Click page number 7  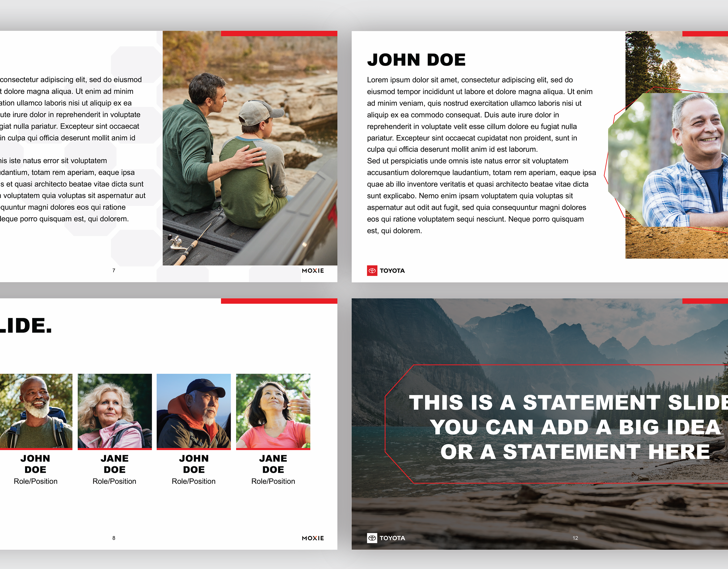tap(114, 271)
